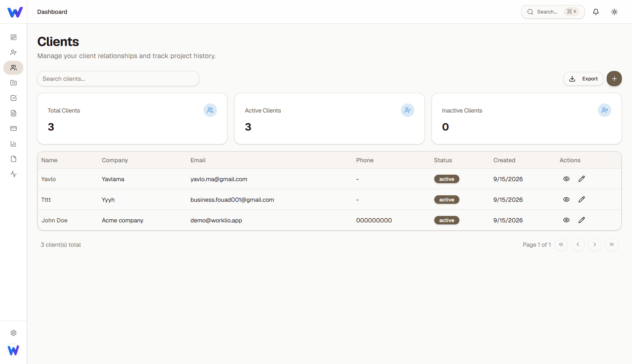
Task: Edit the Yavlo client with pencil icon
Action: pyautogui.click(x=582, y=179)
